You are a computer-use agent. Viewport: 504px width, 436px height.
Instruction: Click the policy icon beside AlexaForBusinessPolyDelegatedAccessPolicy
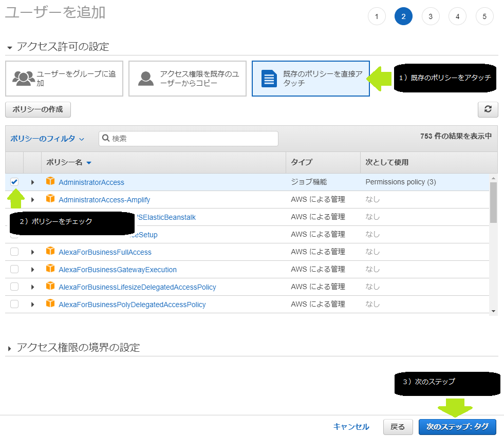(x=50, y=304)
